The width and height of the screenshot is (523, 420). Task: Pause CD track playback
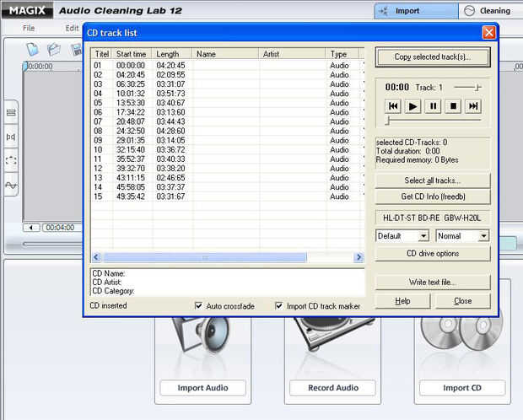point(433,106)
